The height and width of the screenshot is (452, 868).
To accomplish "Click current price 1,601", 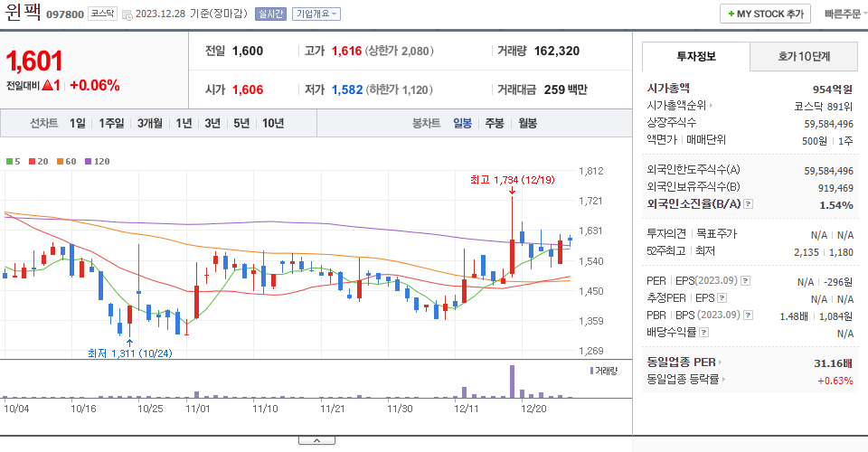I will (34, 61).
